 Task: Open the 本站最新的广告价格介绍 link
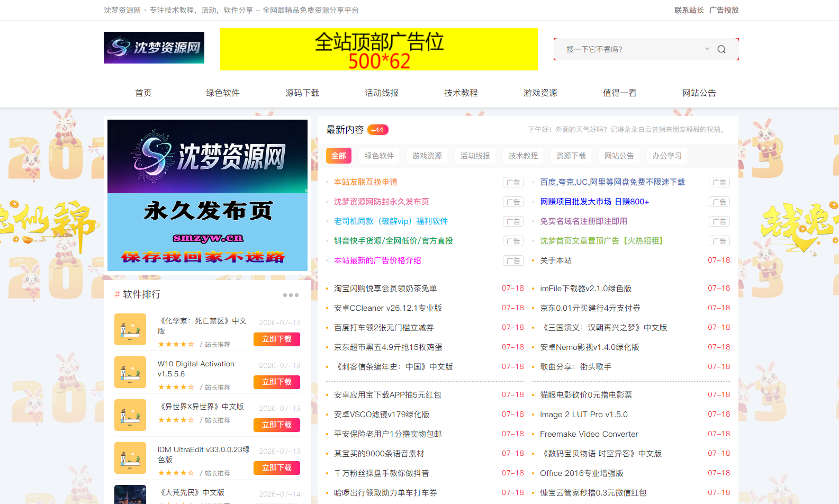click(377, 260)
